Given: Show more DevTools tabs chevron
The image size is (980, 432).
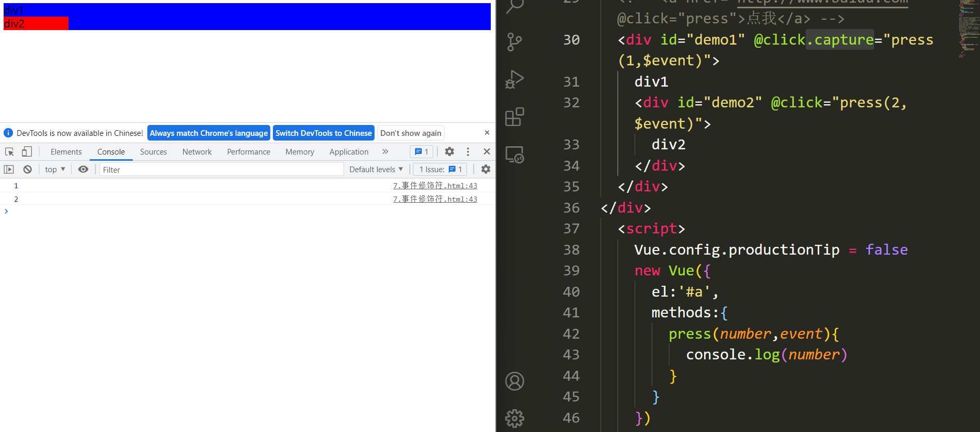Looking at the screenshot, I should (x=385, y=151).
